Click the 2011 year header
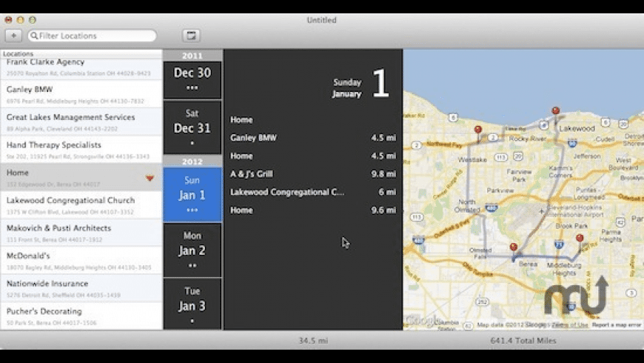 tap(192, 56)
